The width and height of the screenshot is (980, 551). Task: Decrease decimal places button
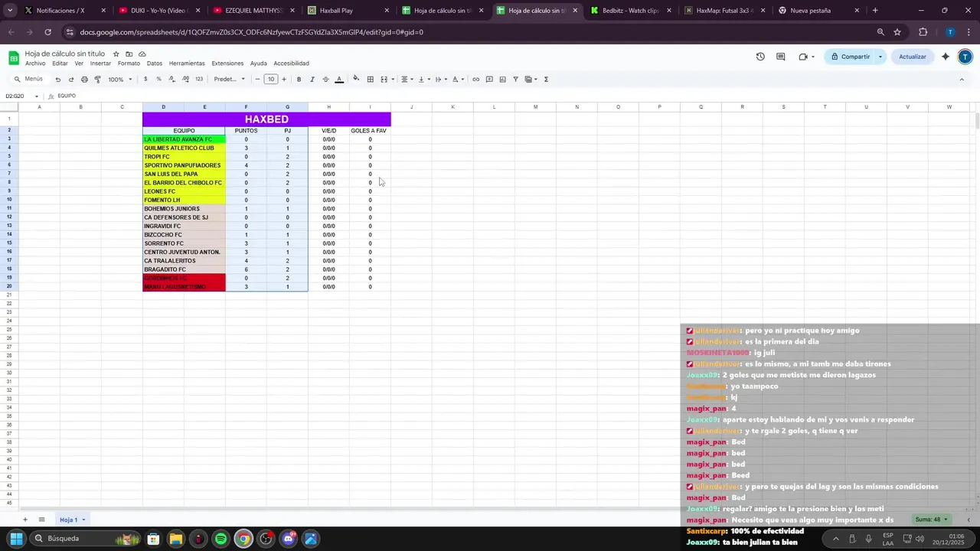click(172, 80)
